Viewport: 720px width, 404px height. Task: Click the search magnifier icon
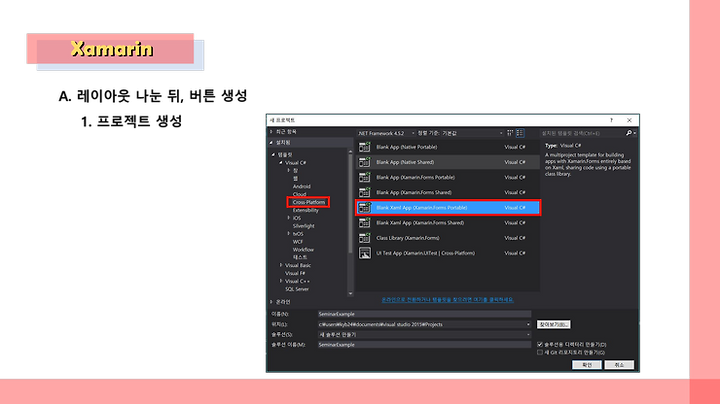pyautogui.click(x=629, y=133)
